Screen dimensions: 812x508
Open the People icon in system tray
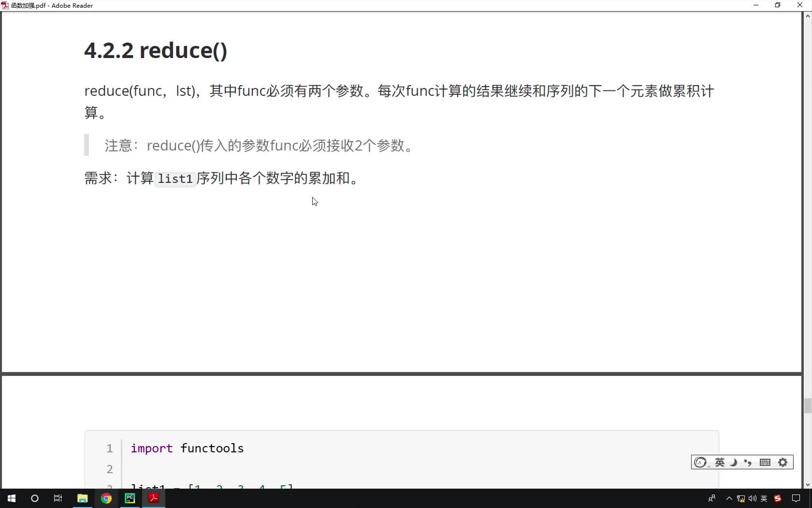(x=711, y=498)
